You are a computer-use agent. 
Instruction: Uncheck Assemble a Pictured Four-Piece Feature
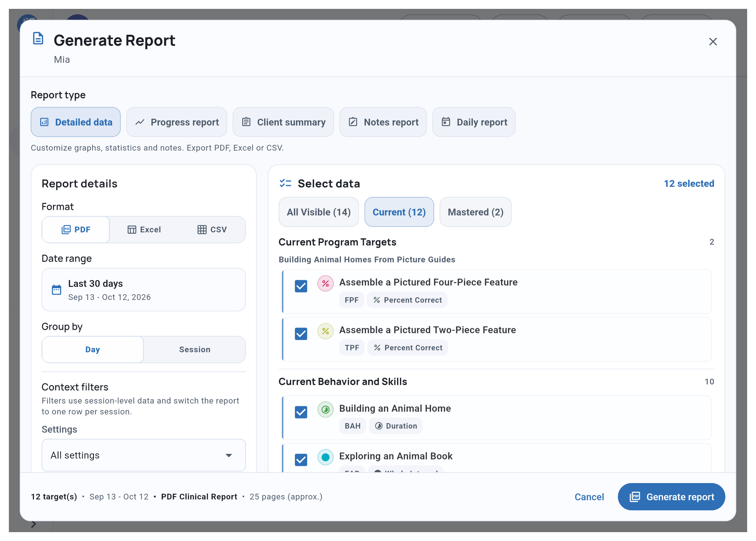click(x=301, y=286)
